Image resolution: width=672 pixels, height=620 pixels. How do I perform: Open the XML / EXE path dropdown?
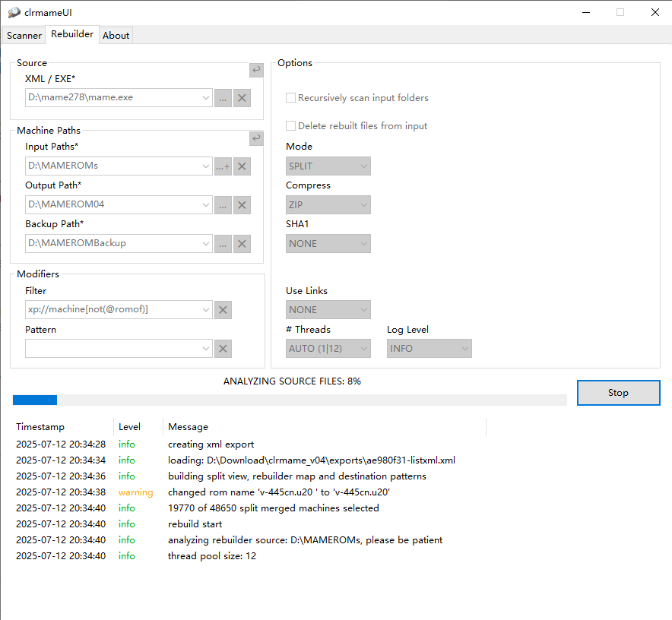point(206,98)
